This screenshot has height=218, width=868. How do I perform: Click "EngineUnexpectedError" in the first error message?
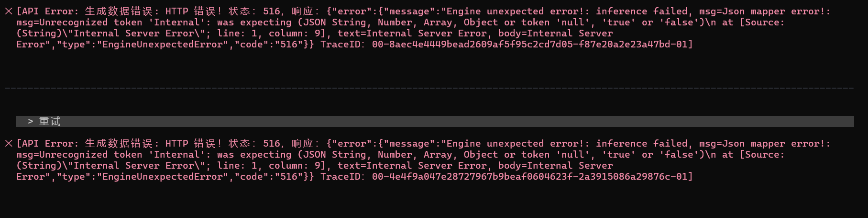tap(162, 45)
